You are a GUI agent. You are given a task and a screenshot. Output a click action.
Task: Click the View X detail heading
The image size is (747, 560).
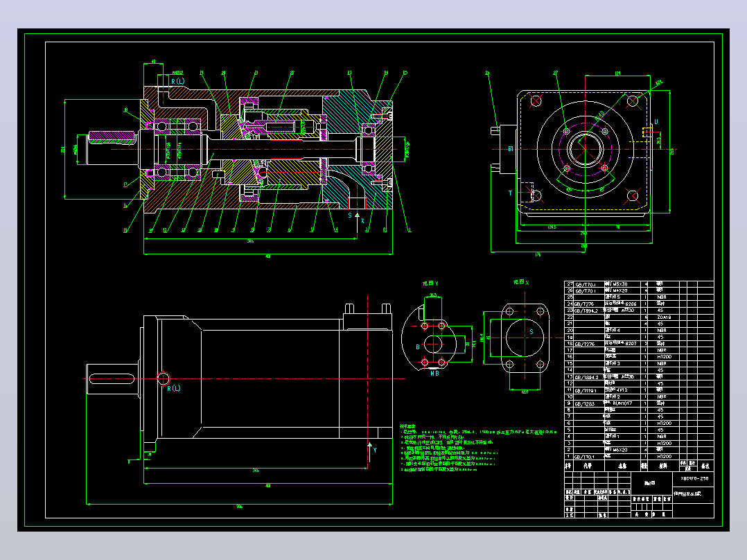[521, 283]
